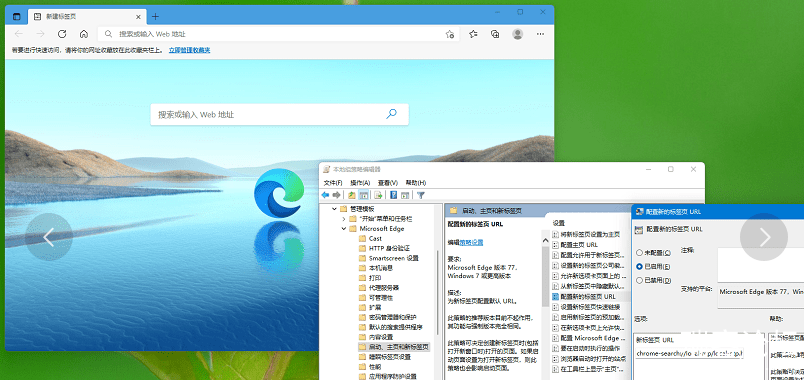The width and height of the screenshot is (804, 380).
Task: Go to Edge home page icon
Action: coord(84,34)
